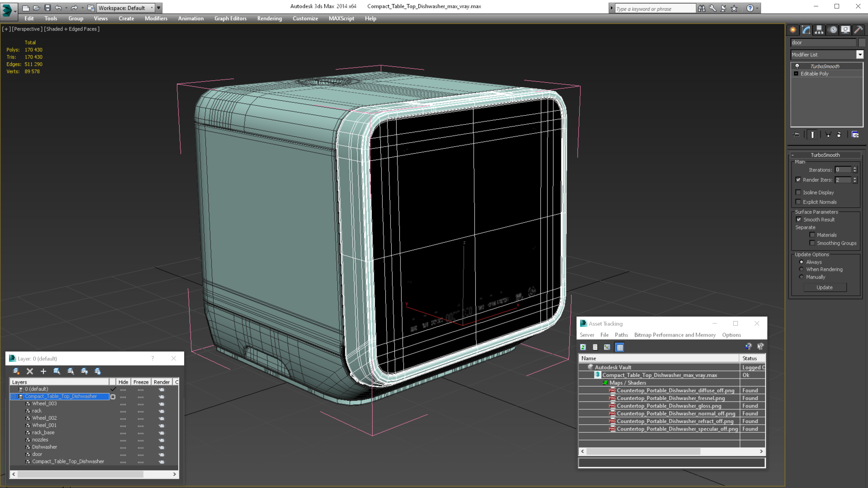Open the Modifier List dropdown
Image resolution: width=868 pixels, height=488 pixels.
pyautogui.click(x=860, y=55)
